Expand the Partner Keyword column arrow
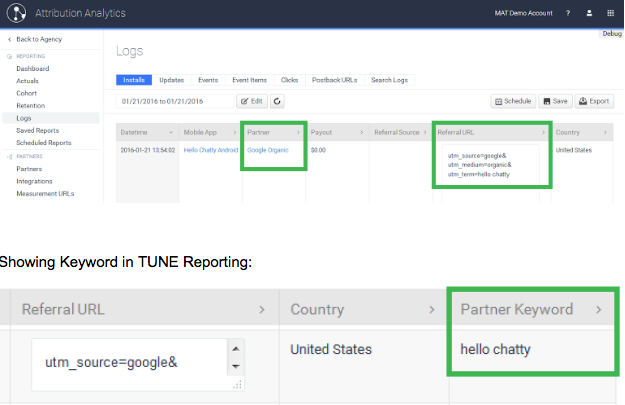 coord(598,310)
